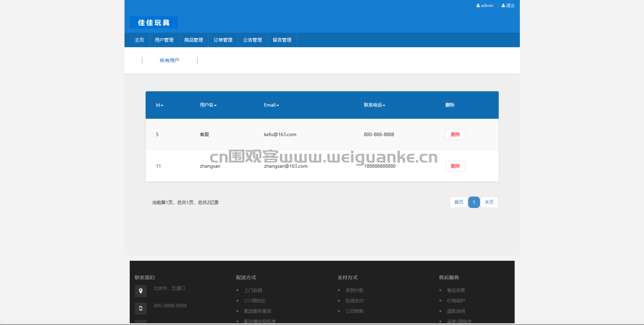This screenshot has height=325, width=644.
Task: Open the 上门自提 footer link
Action: pyautogui.click(x=253, y=290)
